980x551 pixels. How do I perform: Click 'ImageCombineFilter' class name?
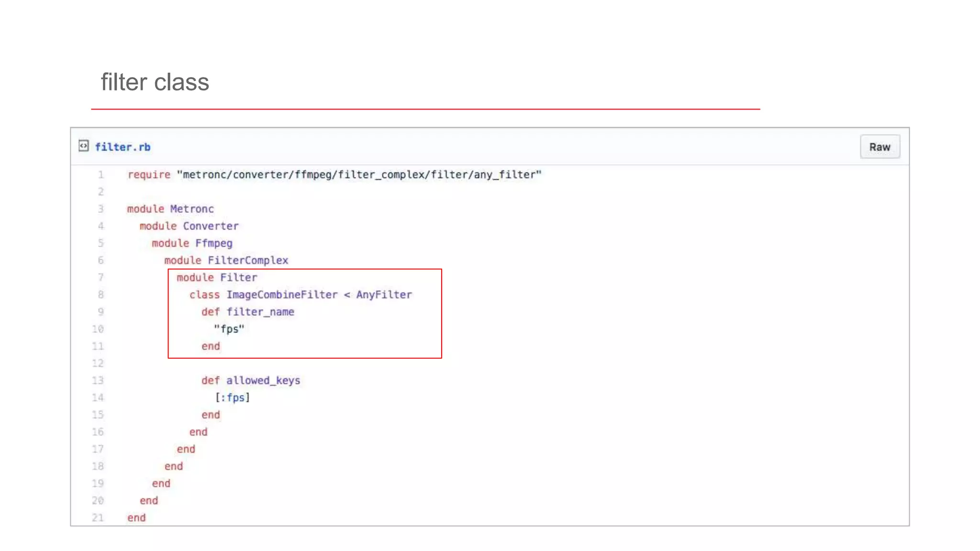click(282, 295)
